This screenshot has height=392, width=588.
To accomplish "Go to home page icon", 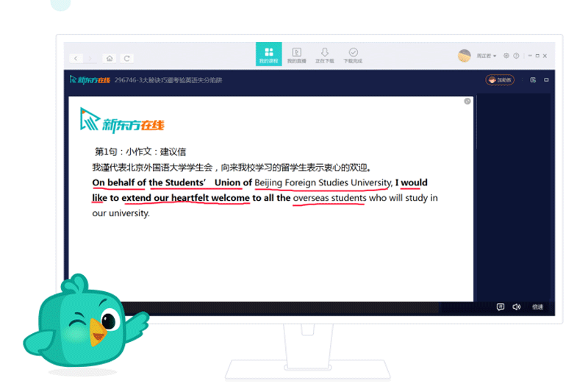I will [x=110, y=57].
